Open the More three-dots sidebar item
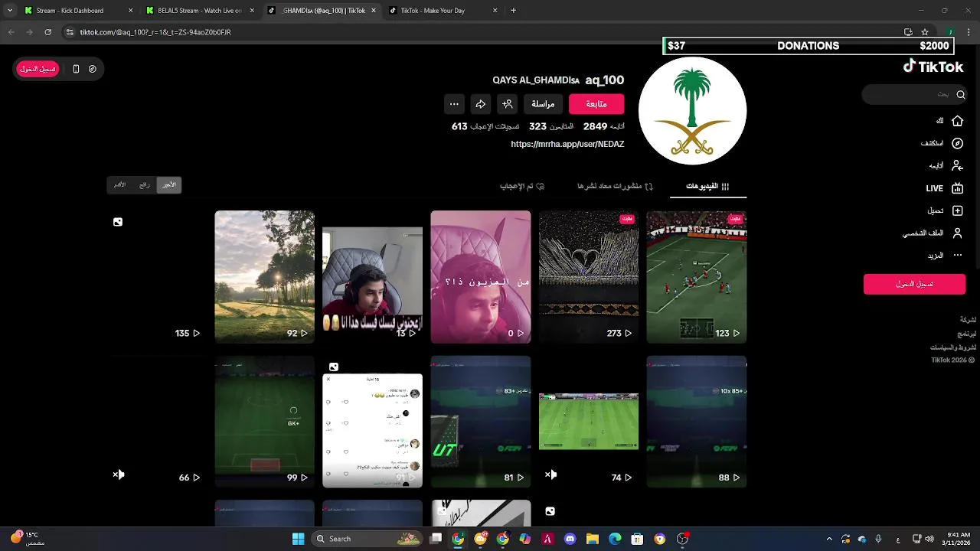980x551 pixels. (957, 255)
